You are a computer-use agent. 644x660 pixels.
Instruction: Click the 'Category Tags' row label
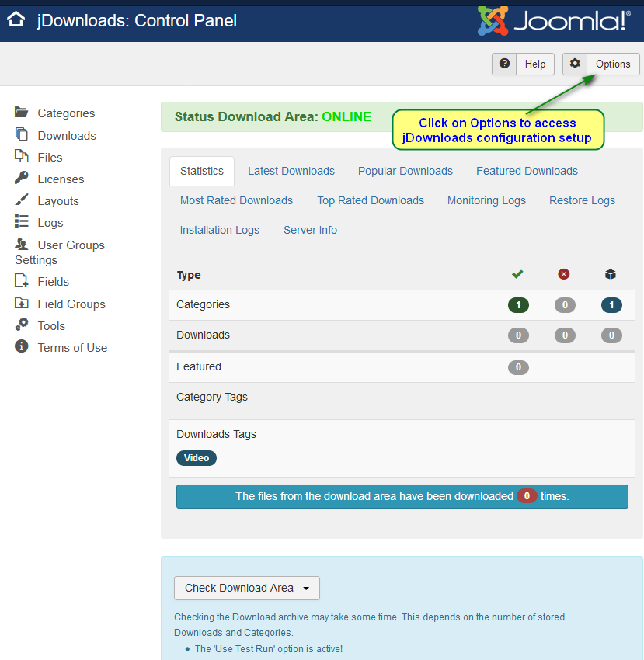(x=212, y=397)
